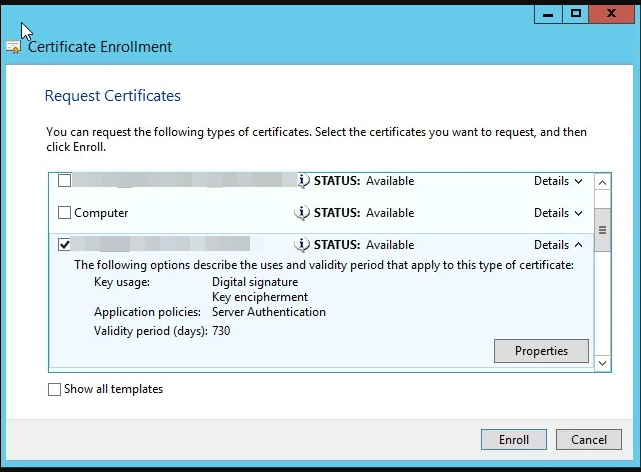Expand Details for the Computer template

[558, 213]
